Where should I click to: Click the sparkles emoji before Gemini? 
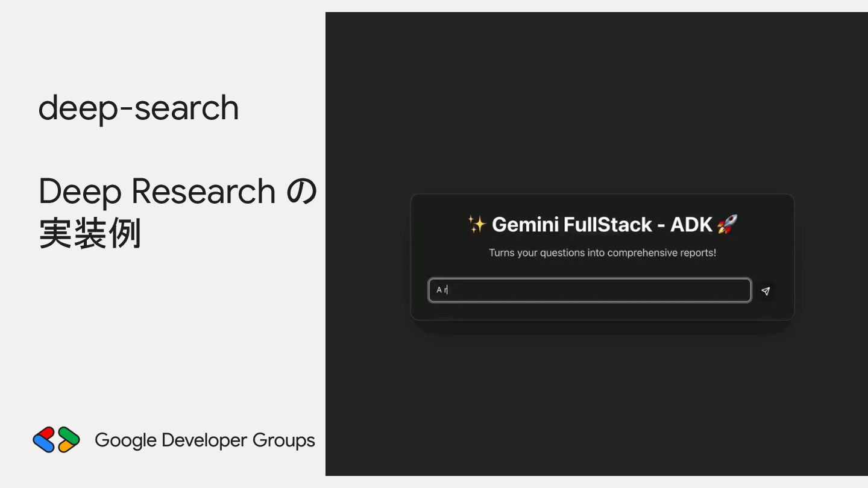click(477, 225)
